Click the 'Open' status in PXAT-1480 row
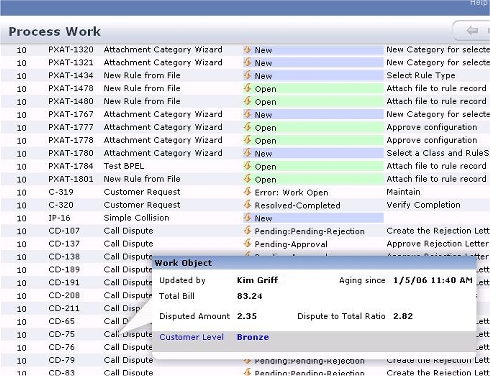The width and height of the screenshot is (490, 376). (x=265, y=102)
